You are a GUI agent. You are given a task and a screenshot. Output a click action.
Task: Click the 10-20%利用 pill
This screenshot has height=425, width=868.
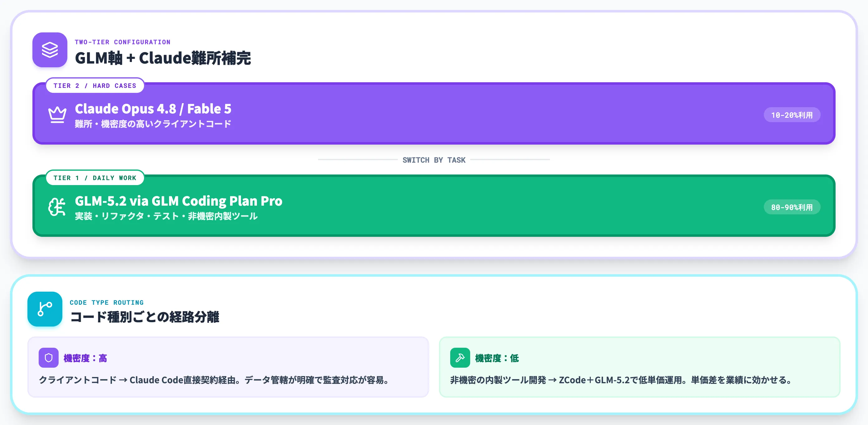point(792,115)
